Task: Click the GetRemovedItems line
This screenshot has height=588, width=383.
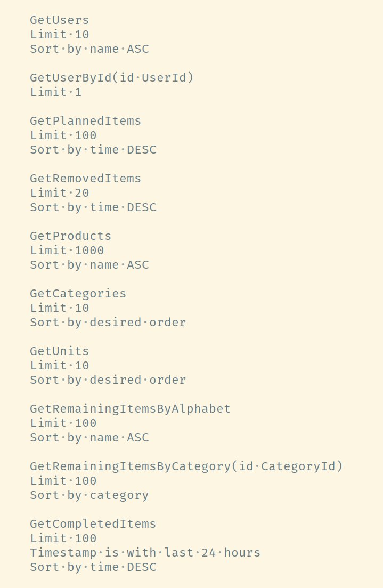Action: click(85, 179)
